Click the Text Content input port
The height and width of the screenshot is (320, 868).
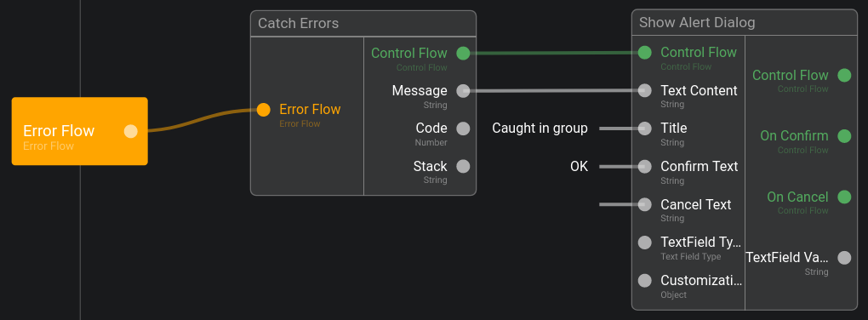645,91
